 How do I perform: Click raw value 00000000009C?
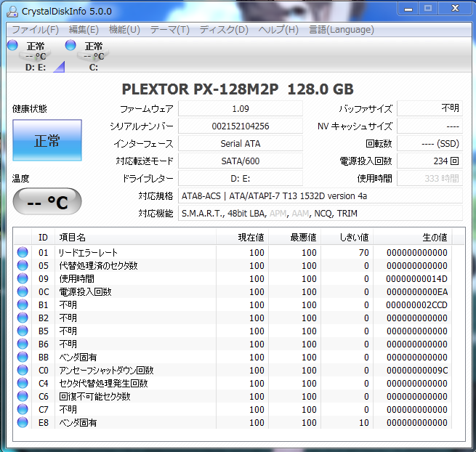pos(417,371)
